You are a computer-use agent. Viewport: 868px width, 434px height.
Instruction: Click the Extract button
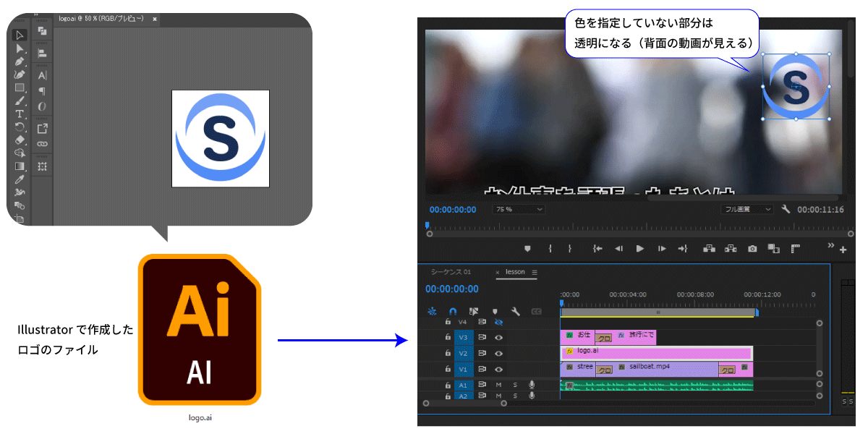[x=731, y=248]
